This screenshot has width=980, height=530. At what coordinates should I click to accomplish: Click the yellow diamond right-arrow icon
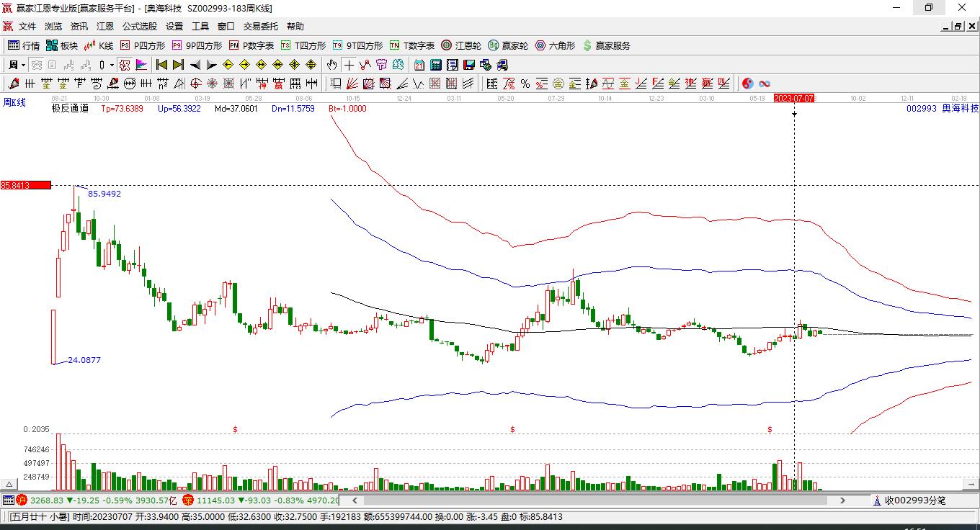click(x=244, y=65)
